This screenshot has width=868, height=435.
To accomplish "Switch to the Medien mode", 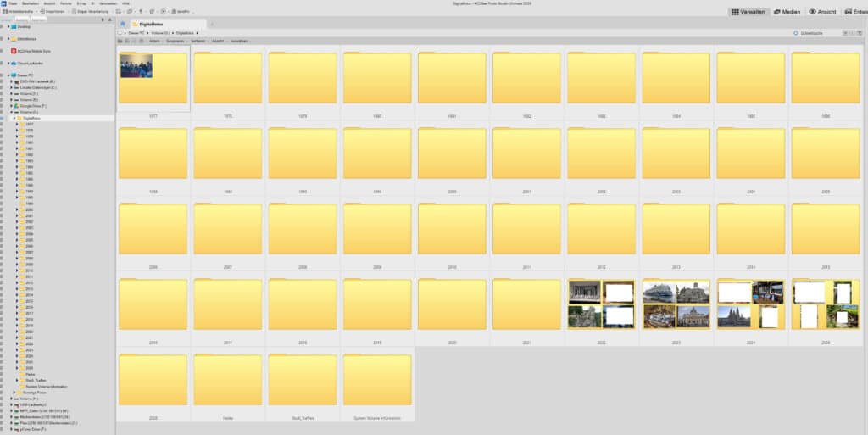I will 787,12.
